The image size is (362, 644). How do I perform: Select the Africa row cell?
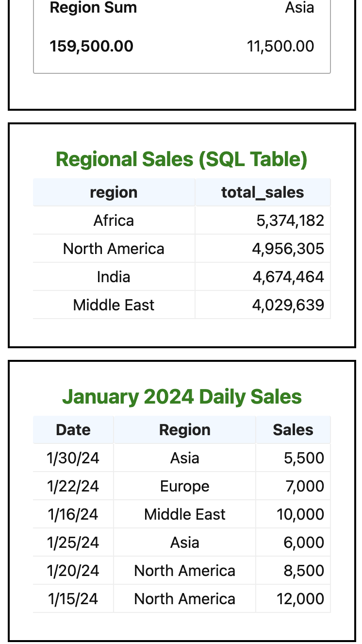[114, 220]
